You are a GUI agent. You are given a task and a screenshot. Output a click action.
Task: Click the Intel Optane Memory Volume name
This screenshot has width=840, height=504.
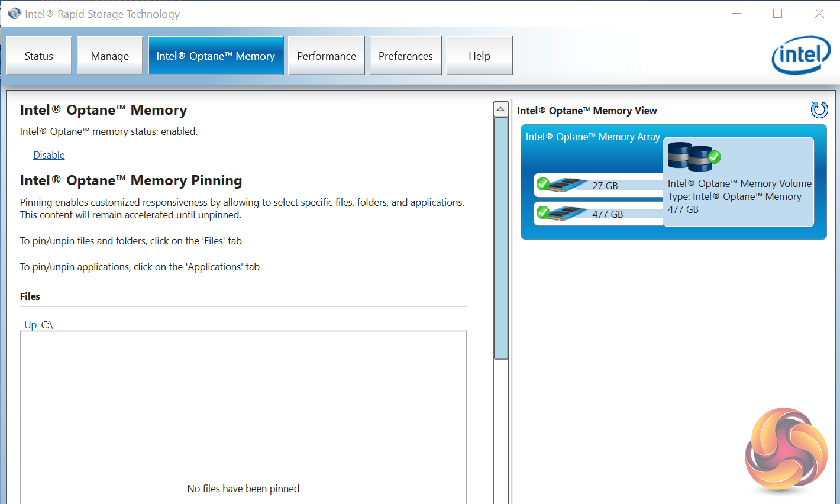740,183
